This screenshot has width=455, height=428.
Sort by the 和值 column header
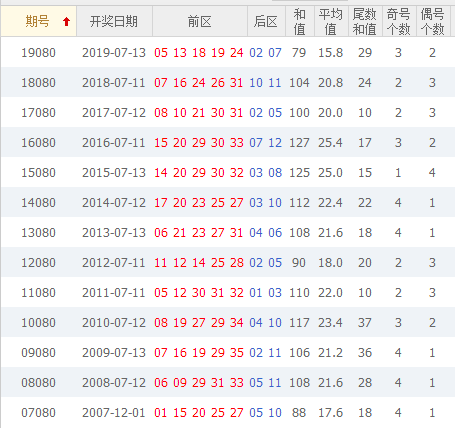click(x=300, y=21)
